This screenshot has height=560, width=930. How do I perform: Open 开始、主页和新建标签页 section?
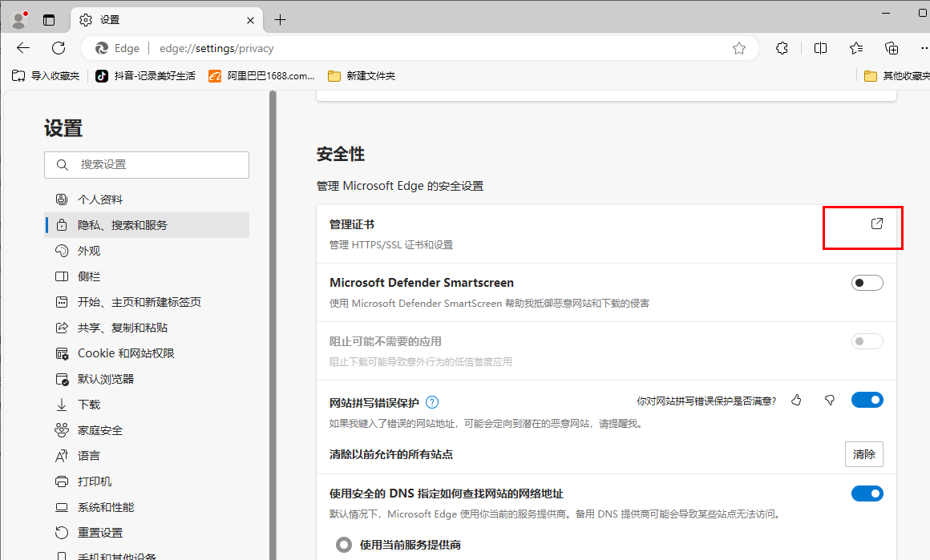[147, 302]
